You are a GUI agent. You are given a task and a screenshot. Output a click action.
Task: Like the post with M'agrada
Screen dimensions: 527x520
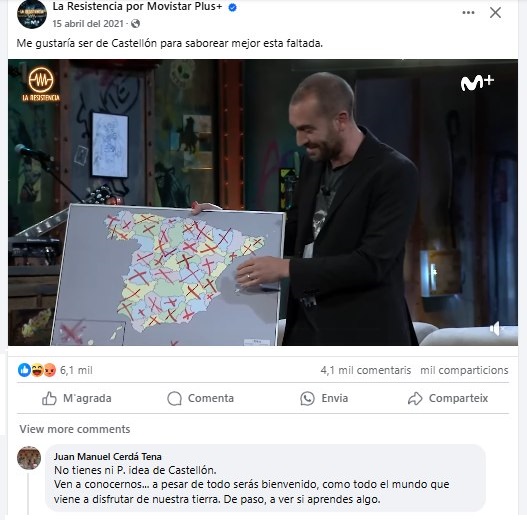pyautogui.click(x=77, y=398)
